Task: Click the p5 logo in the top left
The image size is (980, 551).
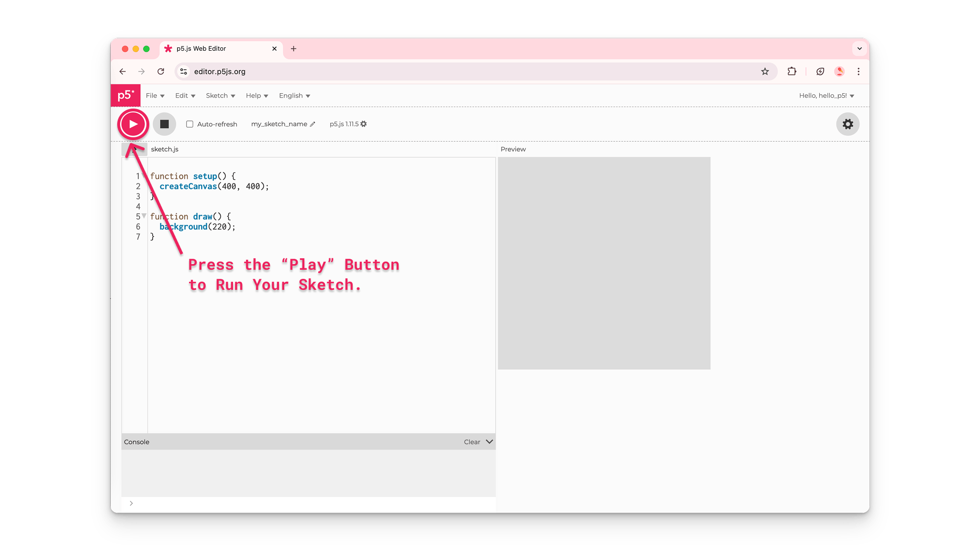Action: [126, 95]
